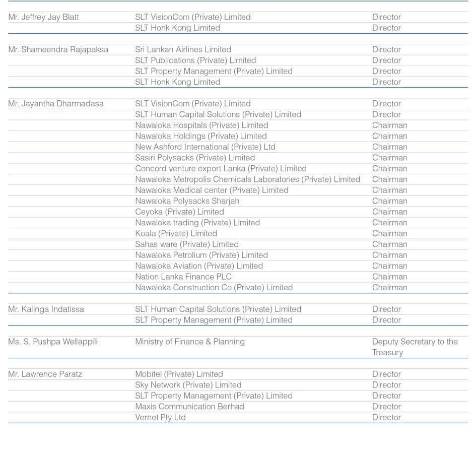Click Nawaloka trading (Private) Limited
Viewport: 476px width, 457px height.
(197, 223)
